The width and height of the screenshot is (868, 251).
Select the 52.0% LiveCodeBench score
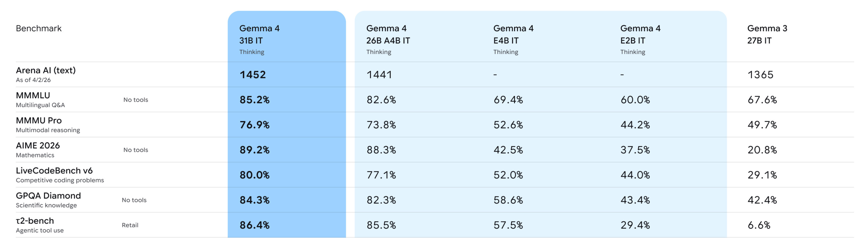point(508,175)
